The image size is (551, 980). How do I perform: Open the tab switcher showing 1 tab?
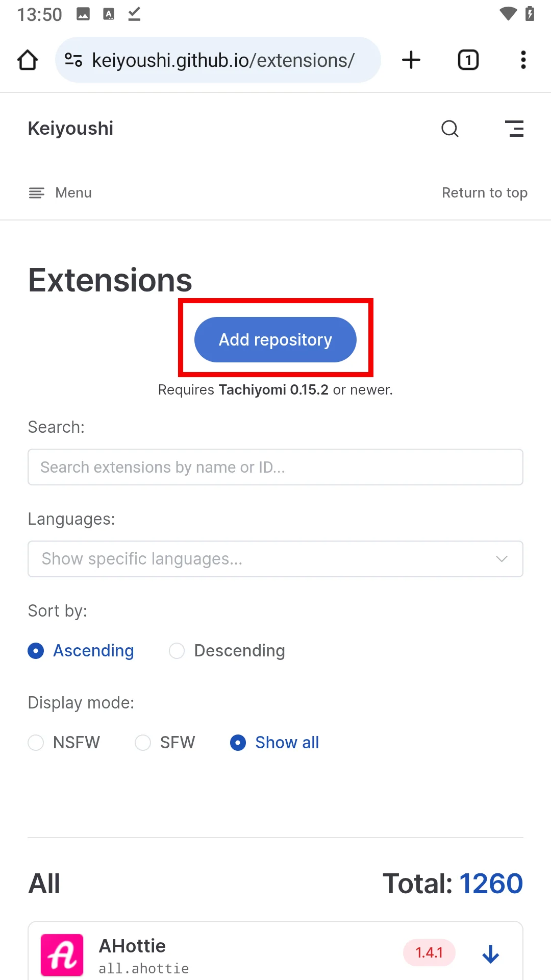(x=468, y=60)
